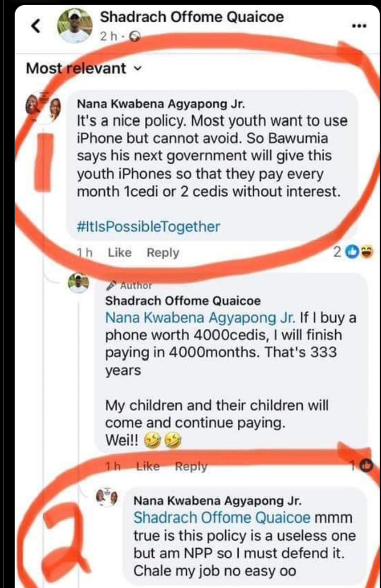
Task: Open the Nana Kwabena Agyapong Jr. mention link
Action: pyautogui.click(x=200, y=318)
